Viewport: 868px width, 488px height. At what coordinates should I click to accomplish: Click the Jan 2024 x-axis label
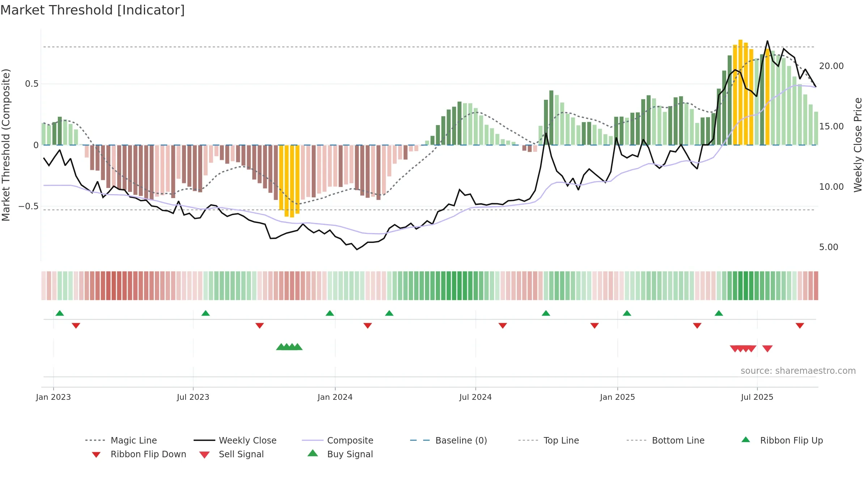(x=335, y=397)
